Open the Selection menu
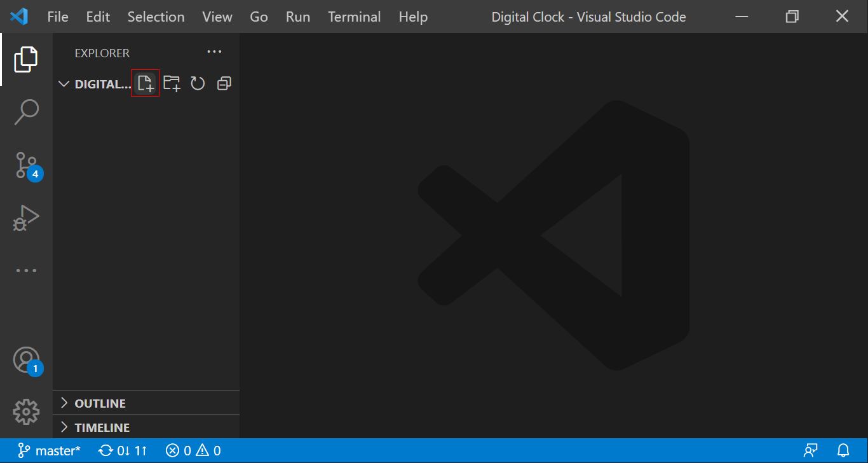The image size is (868, 463). tap(156, 17)
